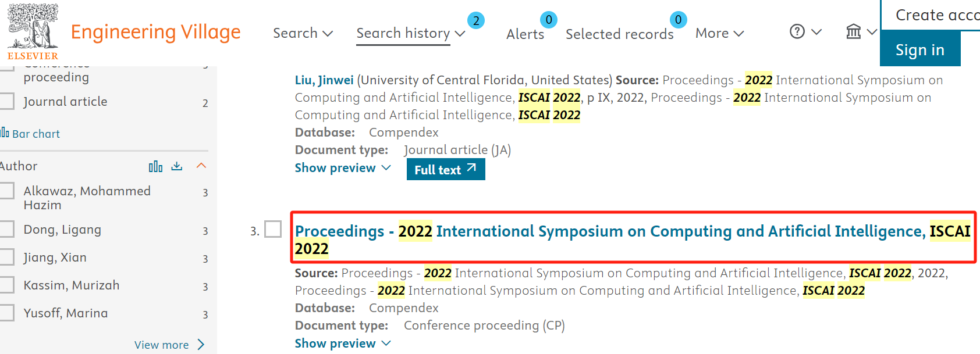The image size is (980, 354).
Task: Check the Alkawaz, Mohammed Hazim author box
Action: [7, 191]
